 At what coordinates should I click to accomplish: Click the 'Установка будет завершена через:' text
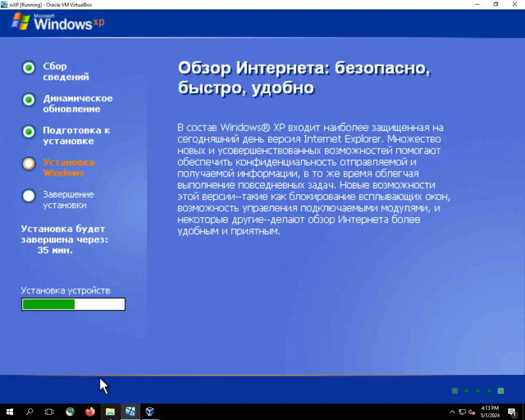point(64,234)
